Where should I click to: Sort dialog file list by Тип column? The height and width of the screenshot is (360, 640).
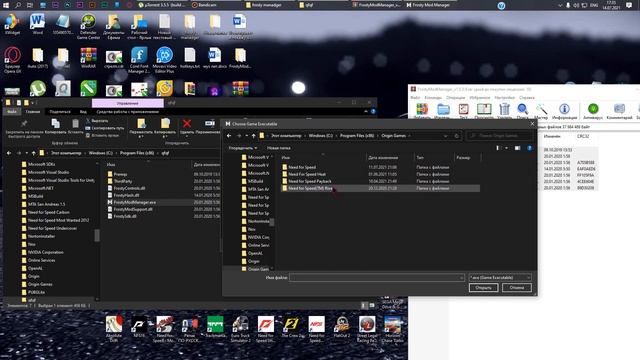pos(420,158)
